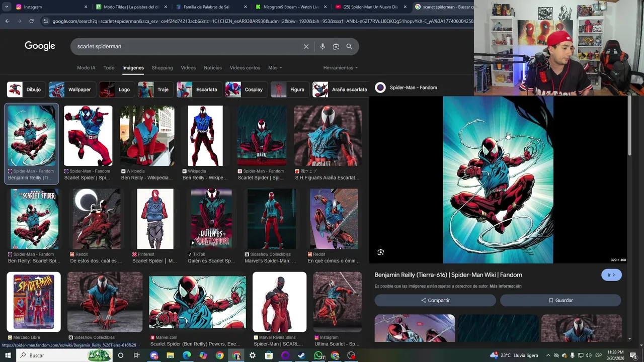Open Microsoft Store from the taskbar
This screenshot has width=644, height=362.
[x=269, y=355]
